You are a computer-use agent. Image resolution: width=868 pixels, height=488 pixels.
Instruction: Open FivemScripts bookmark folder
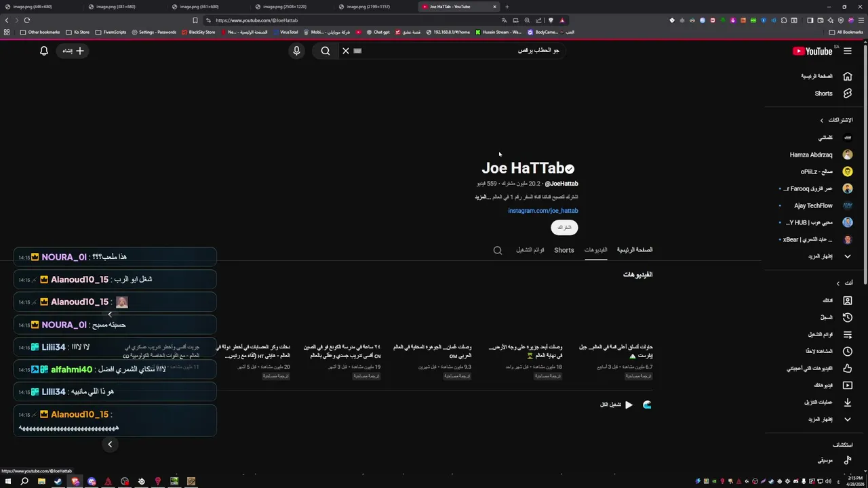(111, 32)
